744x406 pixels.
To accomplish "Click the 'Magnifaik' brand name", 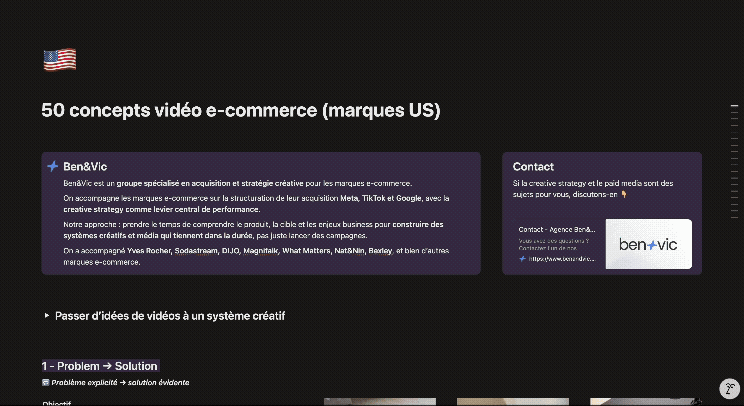I will click(261, 251).
